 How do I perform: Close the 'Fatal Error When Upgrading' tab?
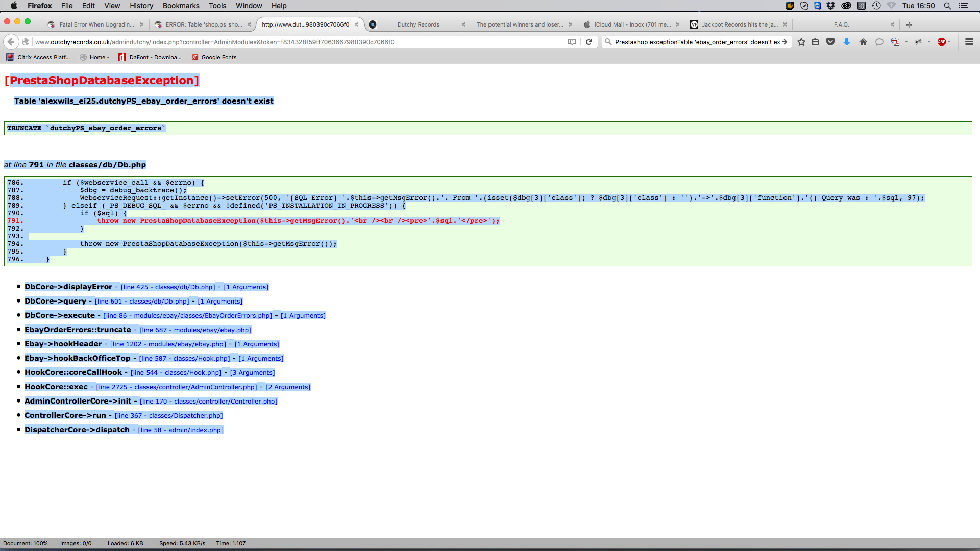[142, 24]
